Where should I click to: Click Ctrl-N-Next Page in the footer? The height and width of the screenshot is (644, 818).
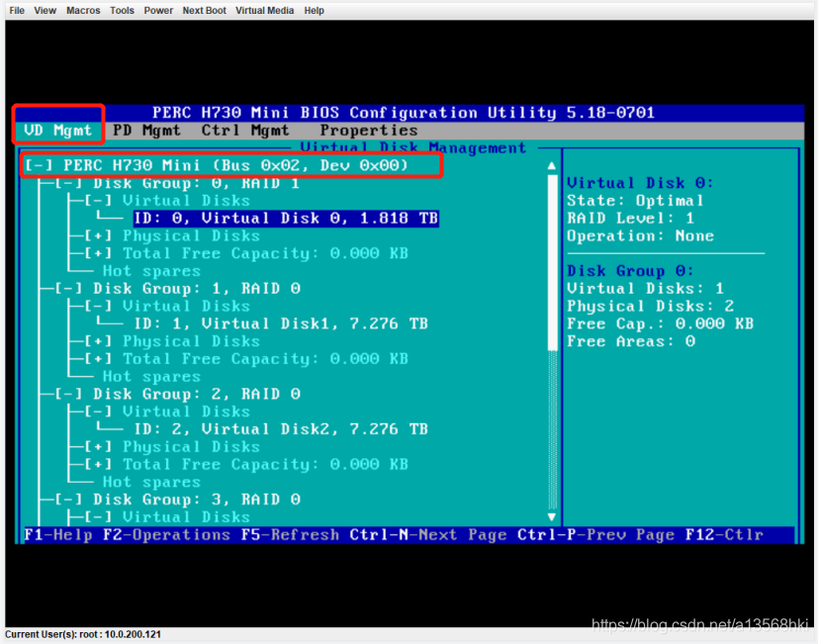[x=429, y=535]
